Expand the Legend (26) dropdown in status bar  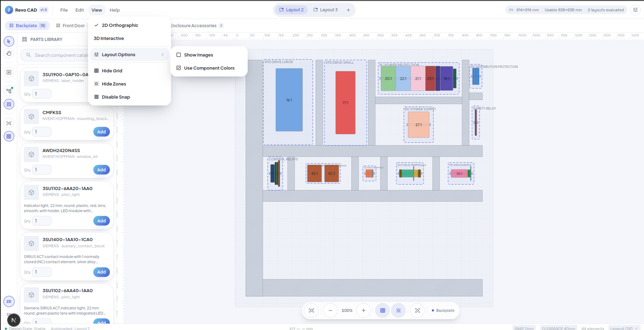coord(624,328)
